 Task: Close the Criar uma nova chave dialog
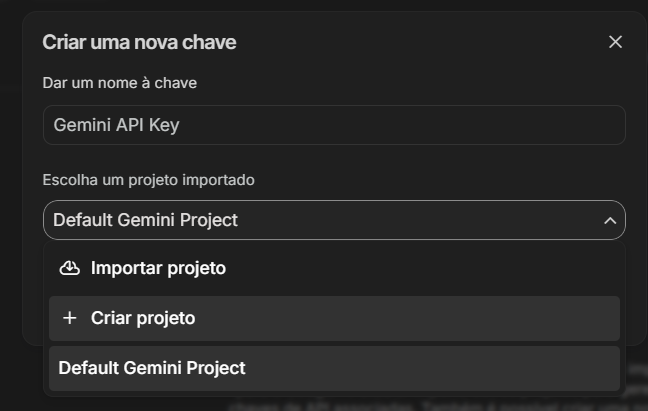click(615, 42)
